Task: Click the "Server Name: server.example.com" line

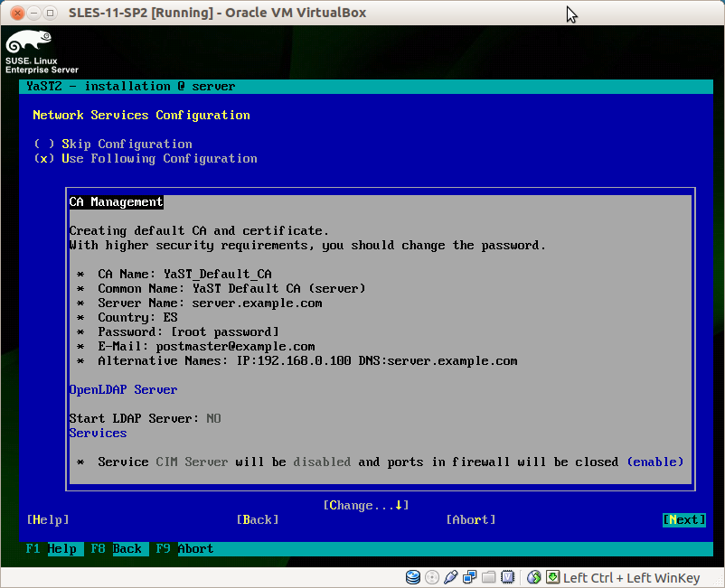Action: [x=210, y=303]
